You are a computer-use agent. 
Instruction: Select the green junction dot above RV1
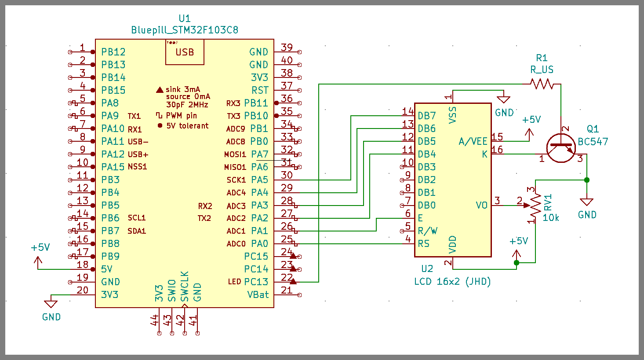[x=586, y=180]
